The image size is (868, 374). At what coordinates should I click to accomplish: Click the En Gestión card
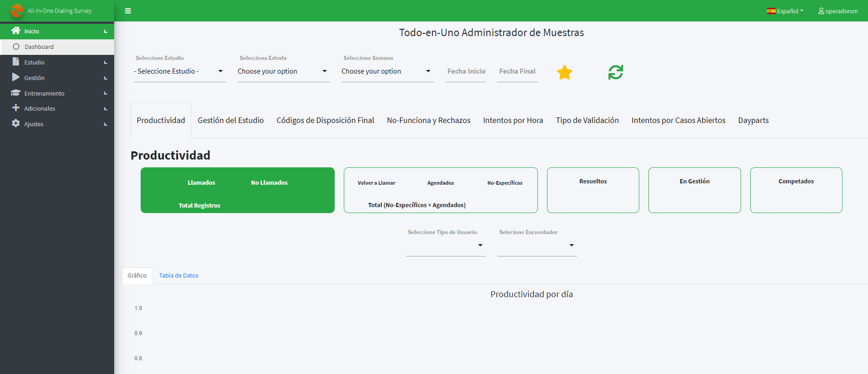694,190
